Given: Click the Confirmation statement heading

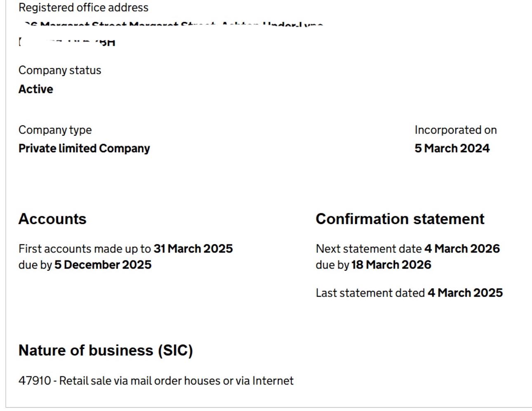Looking at the screenshot, I should pyautogui.click(x=400, y=219).
